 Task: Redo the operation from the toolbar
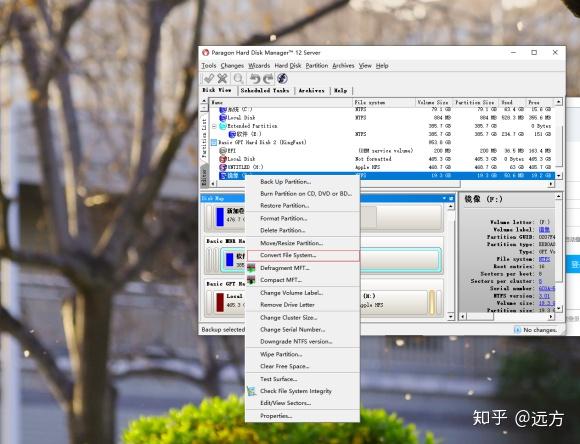tap(268, 78)
